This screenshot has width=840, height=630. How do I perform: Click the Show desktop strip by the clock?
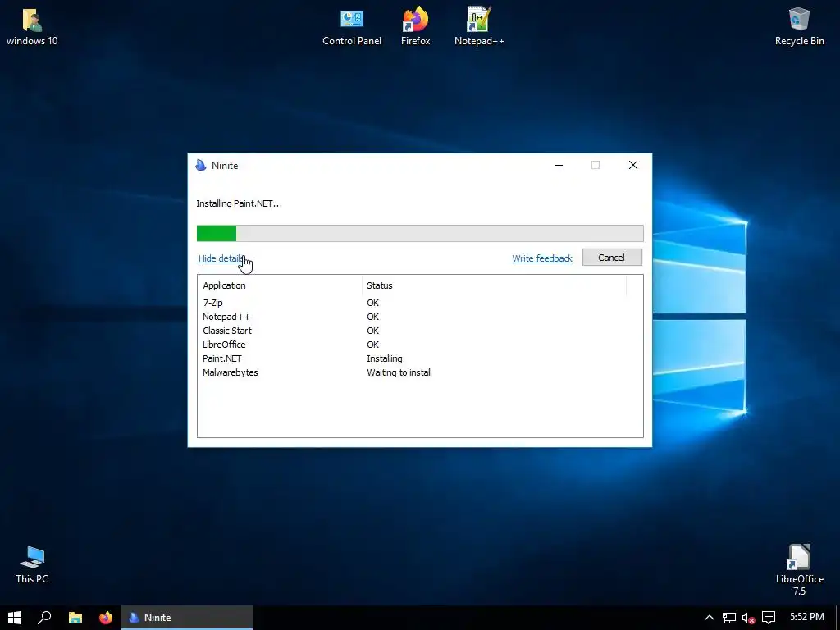pyautogui.click(x=838, y=618)
